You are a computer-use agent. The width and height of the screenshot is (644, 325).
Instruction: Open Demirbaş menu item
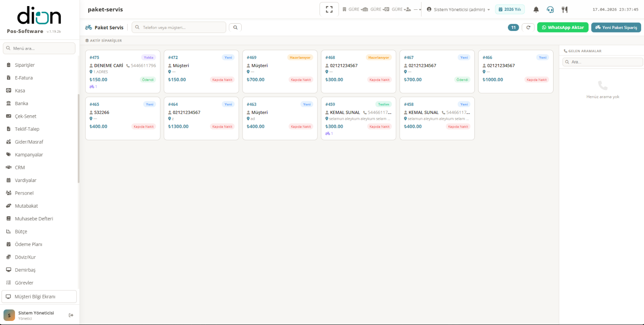tap(25, 270)
